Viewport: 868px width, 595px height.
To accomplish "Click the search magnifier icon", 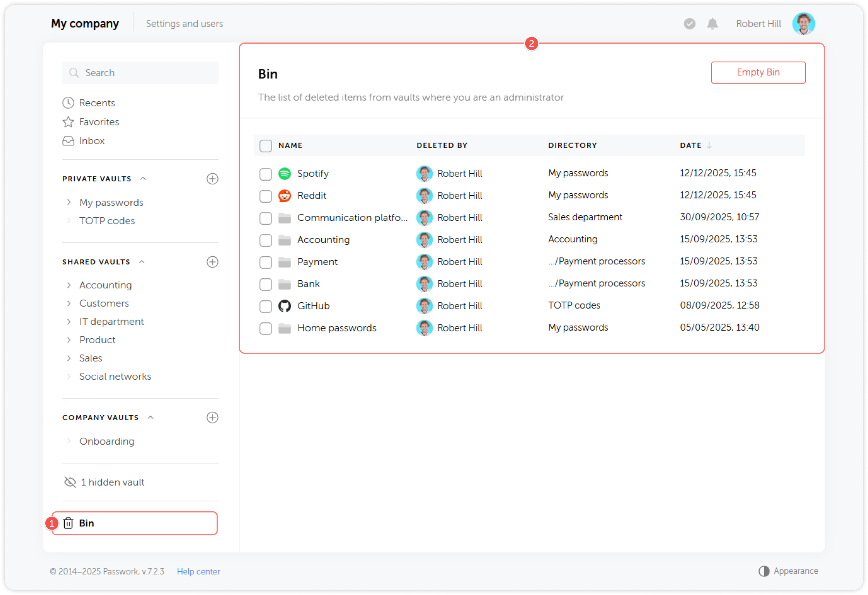I will (x=74, y=72).
